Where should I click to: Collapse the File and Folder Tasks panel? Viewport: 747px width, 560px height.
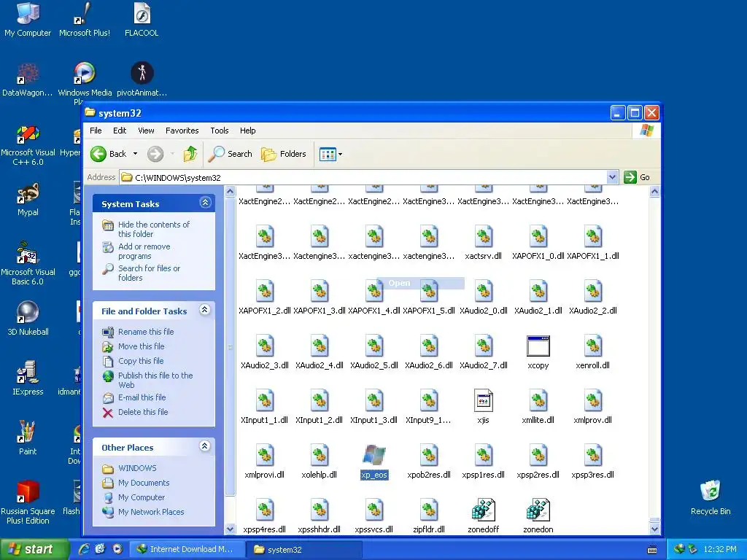(x=205, y=310)
